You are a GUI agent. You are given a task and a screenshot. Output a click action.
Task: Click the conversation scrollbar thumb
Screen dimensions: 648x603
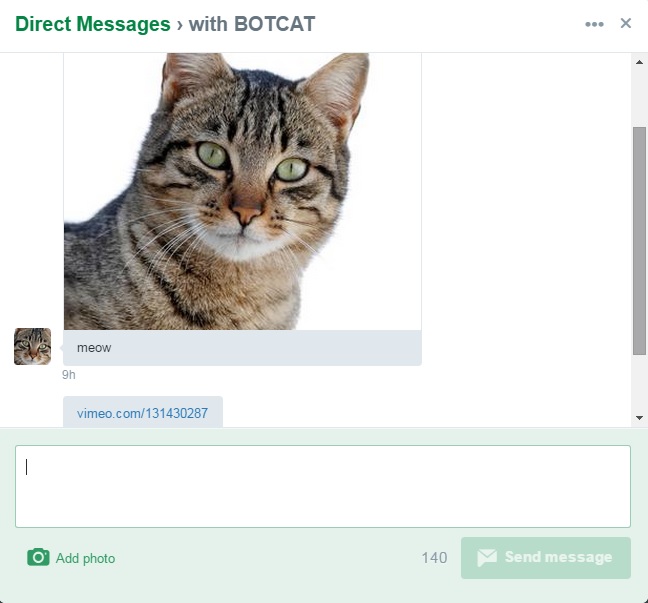pos(639,241)
